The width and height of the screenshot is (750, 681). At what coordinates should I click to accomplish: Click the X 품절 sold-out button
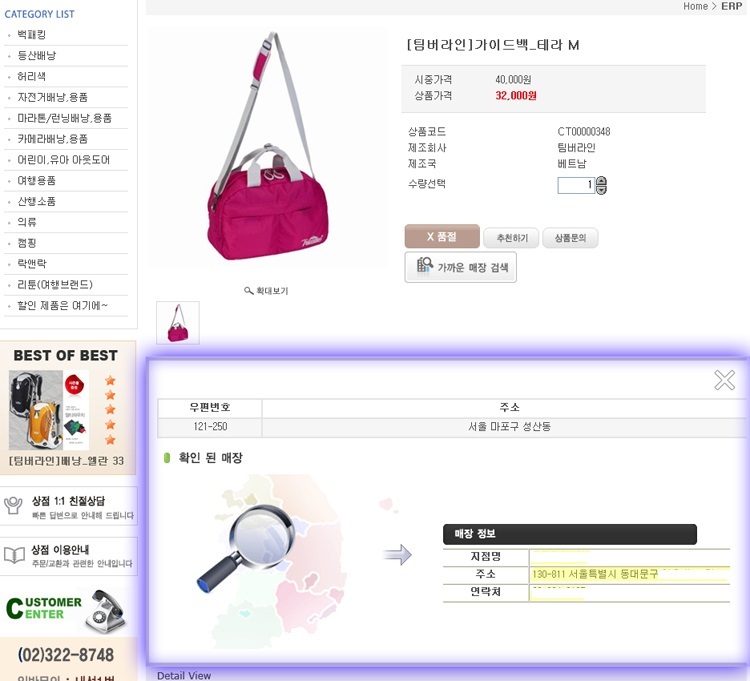[442, 236]
